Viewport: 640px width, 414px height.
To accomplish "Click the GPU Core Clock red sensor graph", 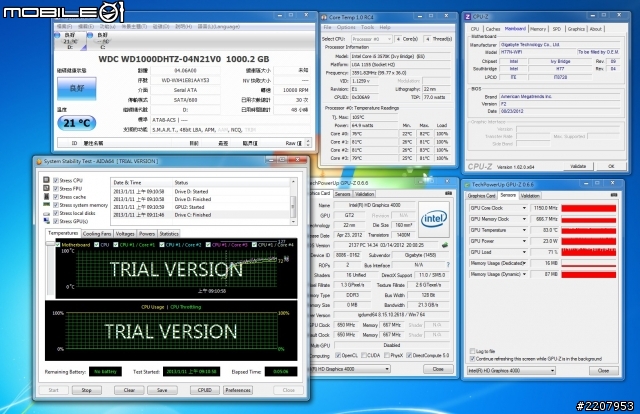I will click(x=589, y=208).
